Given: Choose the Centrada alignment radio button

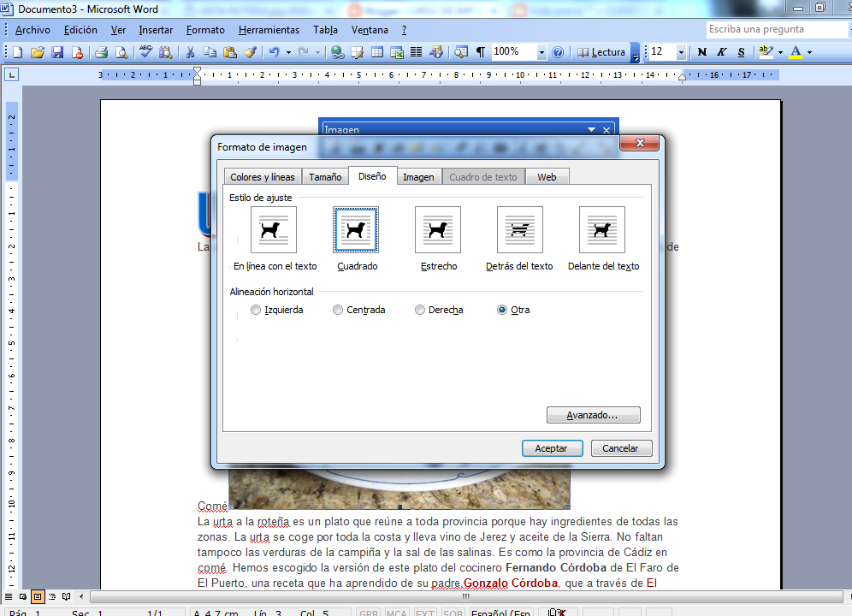Looking at the screenshot, I should tap(338, 310).
